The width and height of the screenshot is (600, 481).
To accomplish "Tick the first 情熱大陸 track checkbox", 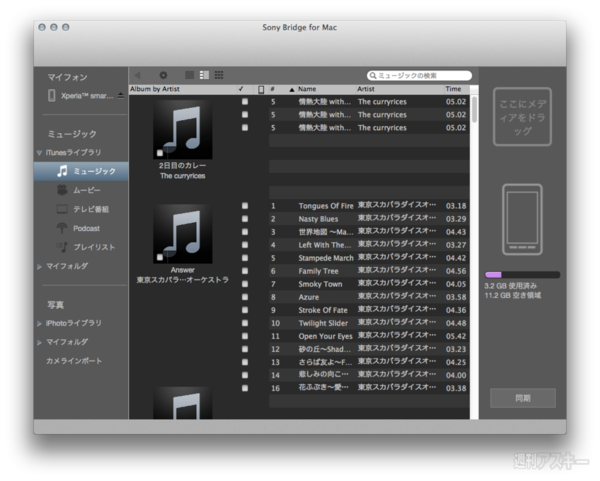I will pyautogui.click(x=245, y=101).
